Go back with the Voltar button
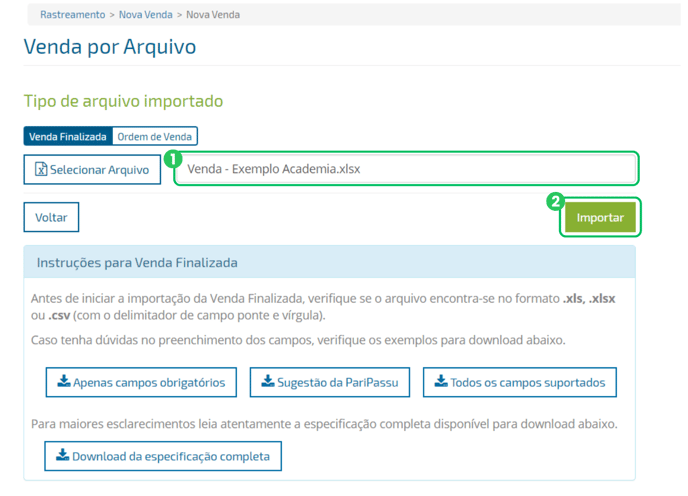 (x=51, y=217)
